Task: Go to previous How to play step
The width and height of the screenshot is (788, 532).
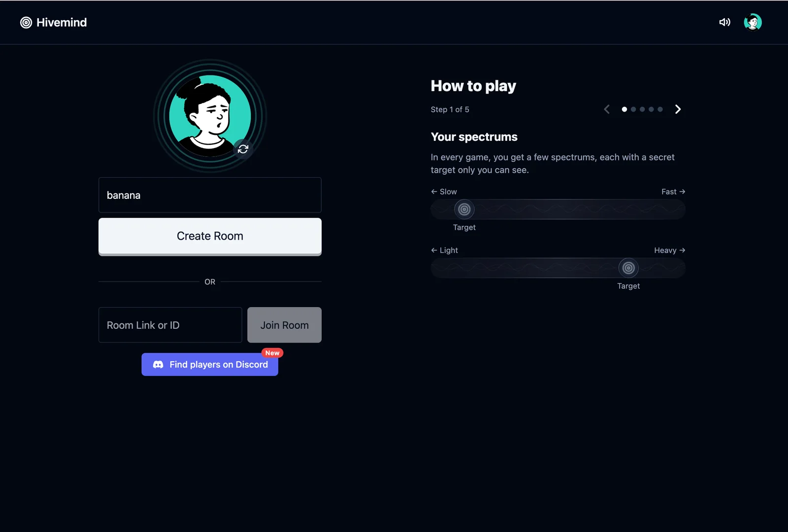Action: [607, 109]
